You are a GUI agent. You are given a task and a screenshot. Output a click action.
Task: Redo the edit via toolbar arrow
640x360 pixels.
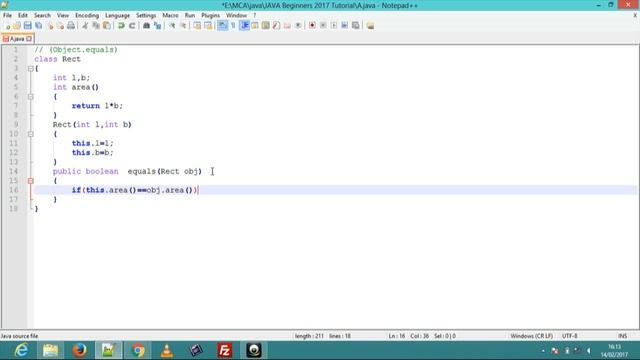(132, 26)
